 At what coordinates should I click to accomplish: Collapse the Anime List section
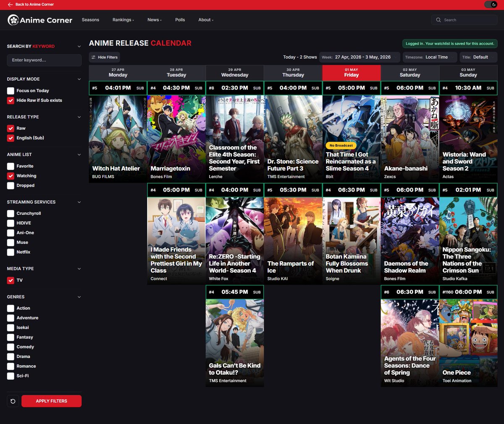click(79, 155)
